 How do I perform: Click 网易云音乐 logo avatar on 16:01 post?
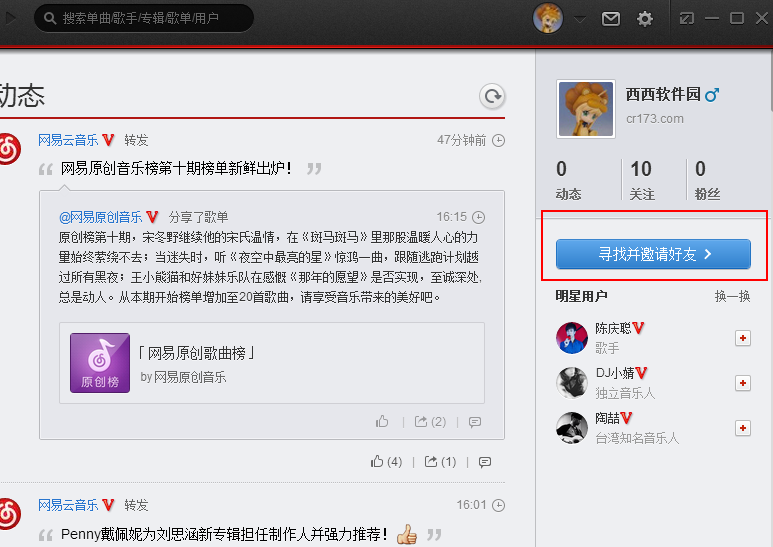[10, 513]
